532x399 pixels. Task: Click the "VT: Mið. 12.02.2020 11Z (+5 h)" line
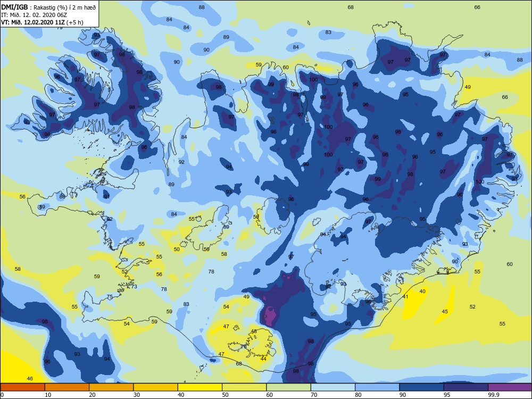[x=42, y=22]
